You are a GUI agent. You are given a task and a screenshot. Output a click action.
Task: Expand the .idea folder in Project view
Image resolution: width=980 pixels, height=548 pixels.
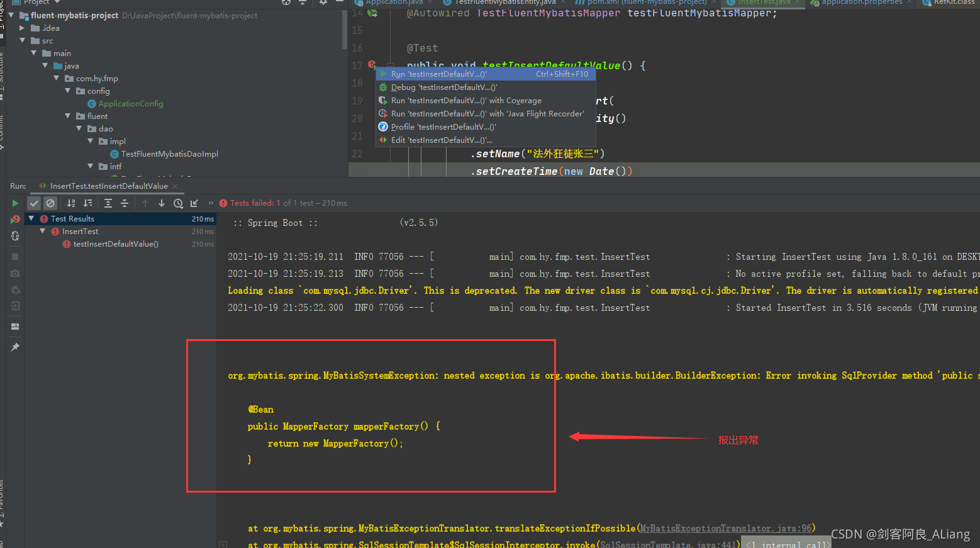tap(23, 28)
